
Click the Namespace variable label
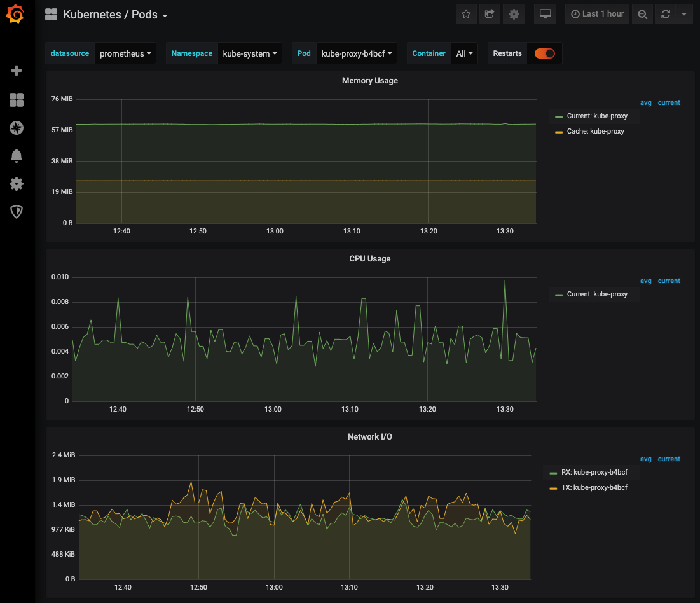pos(191,53)
